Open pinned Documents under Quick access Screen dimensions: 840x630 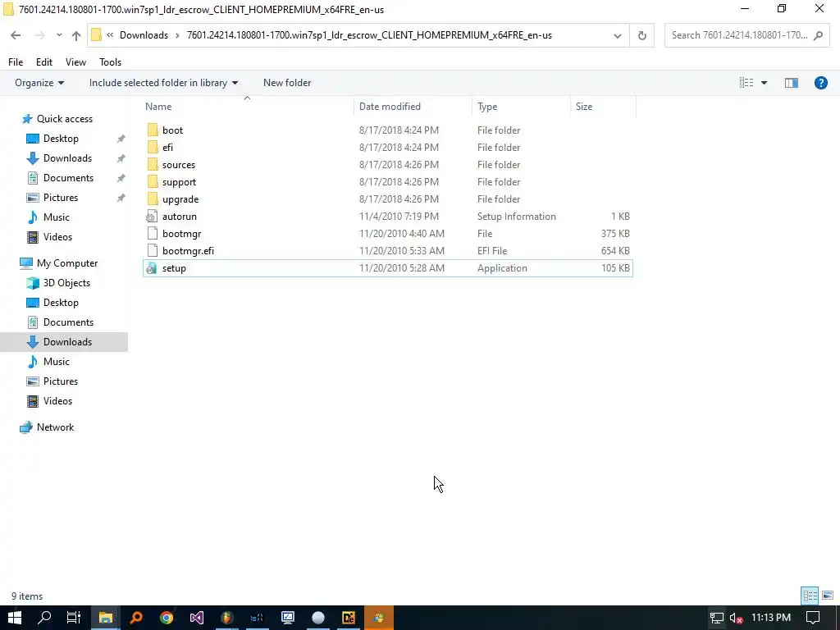click(68, 178)
